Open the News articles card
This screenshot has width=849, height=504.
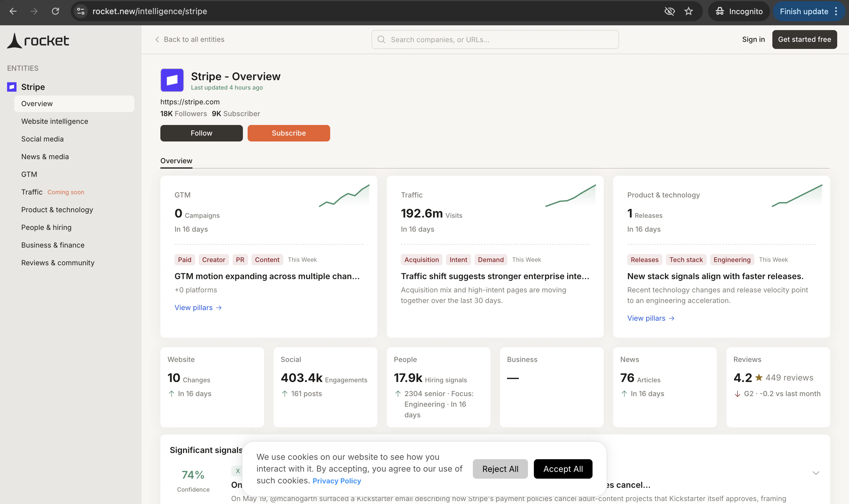[664, 387]
